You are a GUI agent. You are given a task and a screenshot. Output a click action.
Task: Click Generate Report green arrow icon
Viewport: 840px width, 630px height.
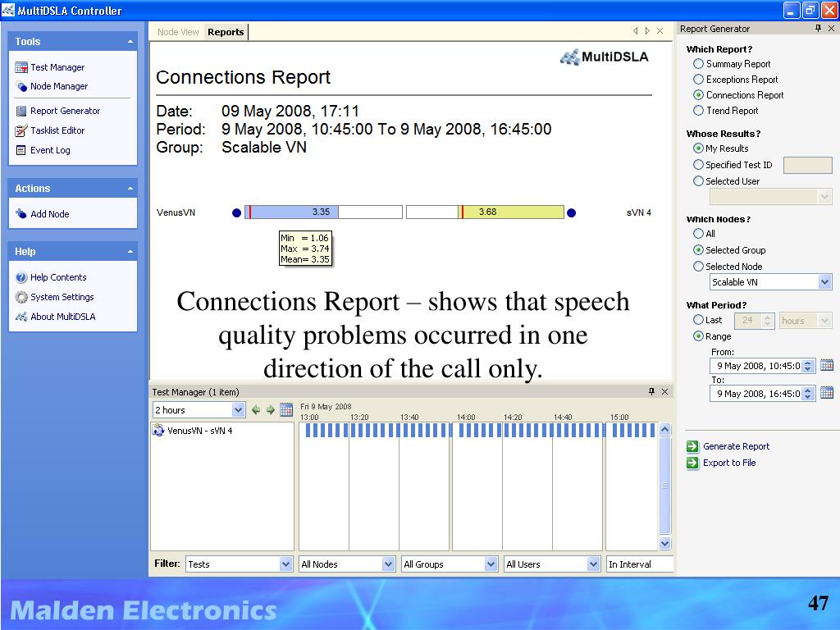(692, 446)
